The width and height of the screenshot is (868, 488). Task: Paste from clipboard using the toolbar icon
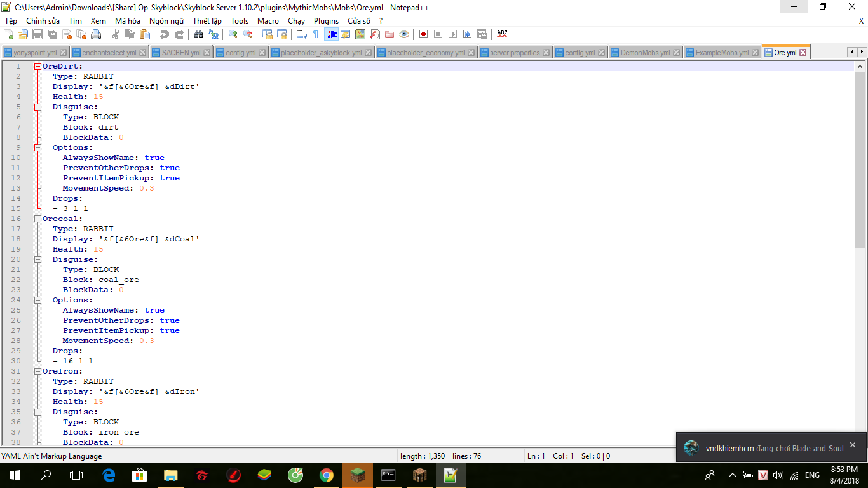[x=144, y=34]
